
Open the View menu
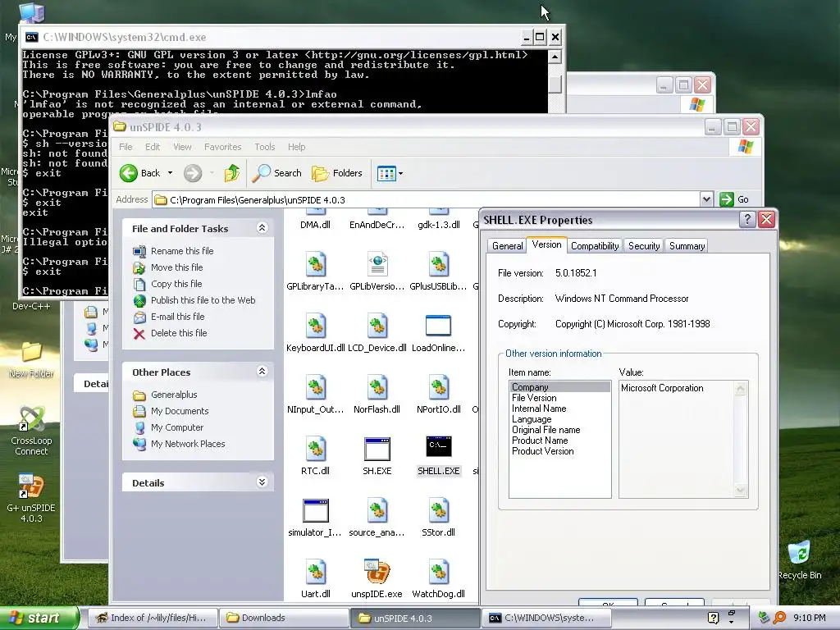pos(182,147)
